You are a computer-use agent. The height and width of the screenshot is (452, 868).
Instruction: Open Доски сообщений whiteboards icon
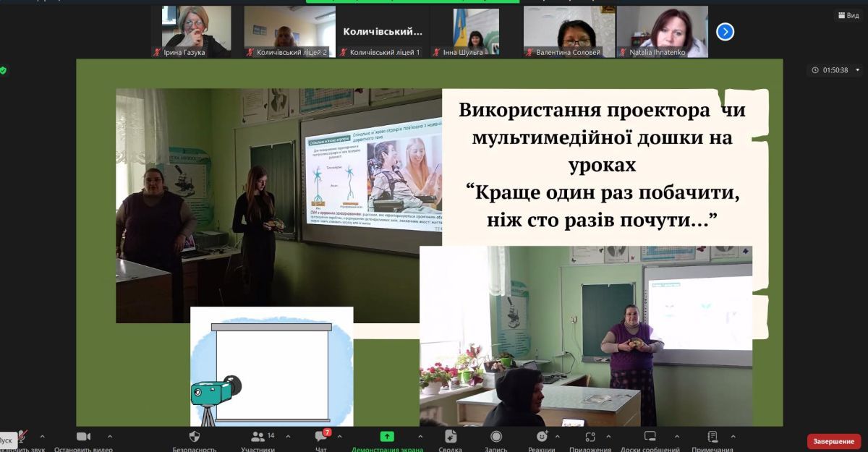click(650, 437)
